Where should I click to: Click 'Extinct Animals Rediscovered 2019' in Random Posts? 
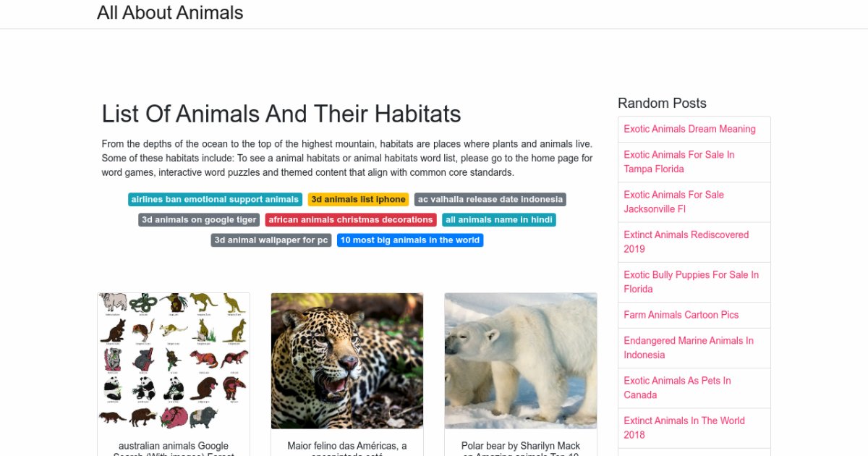coord(686,242)
